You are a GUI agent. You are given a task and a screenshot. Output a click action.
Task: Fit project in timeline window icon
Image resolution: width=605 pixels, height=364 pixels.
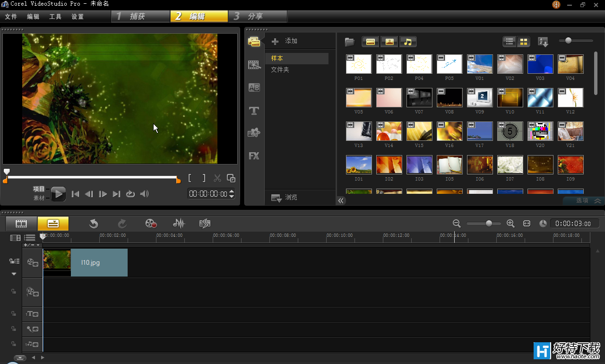coord(527,224)
